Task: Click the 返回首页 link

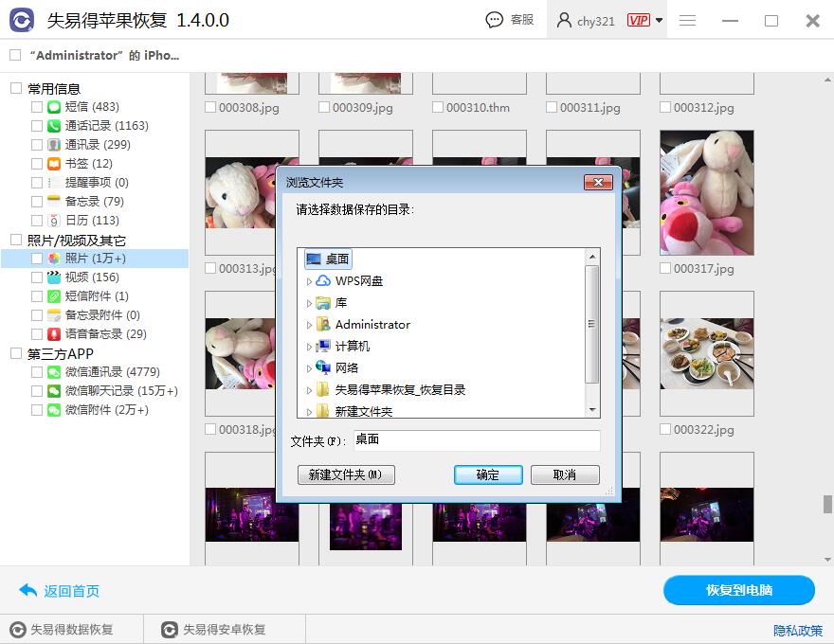Action: (71, 591)
